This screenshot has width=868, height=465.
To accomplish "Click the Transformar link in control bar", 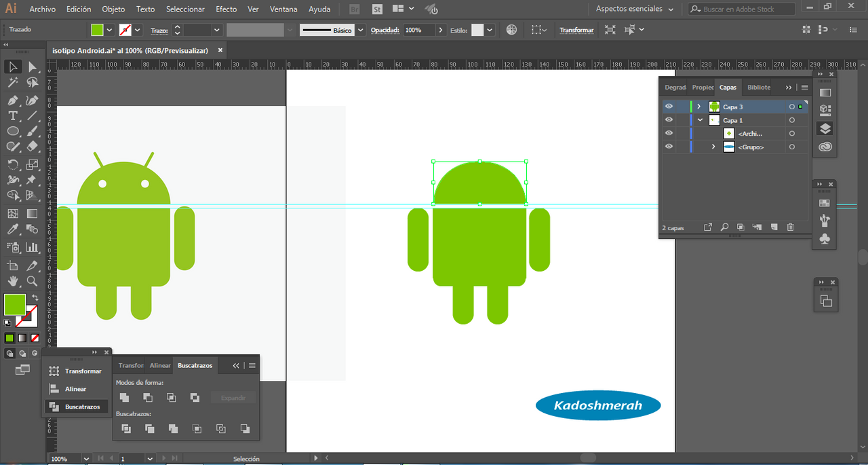I will click(x=576, y=30).
